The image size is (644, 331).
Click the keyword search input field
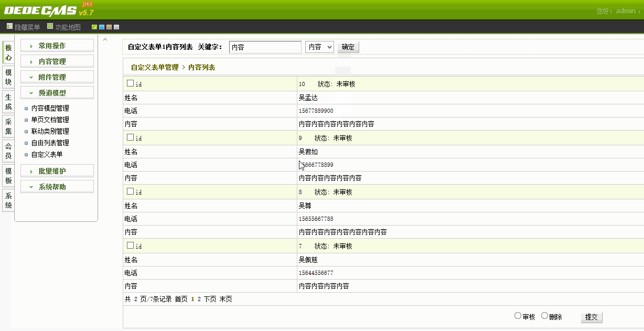pyautogui.click(x=265, y=47)
